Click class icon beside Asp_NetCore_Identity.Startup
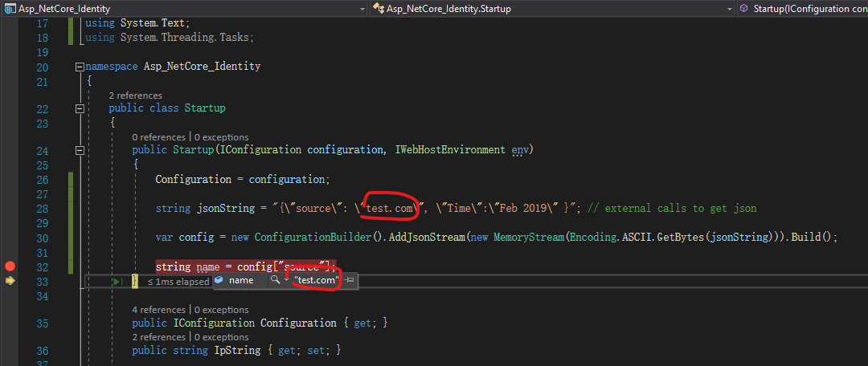Image resolution: width=868 pixels, height=366 pixels. tap(379, 9)
